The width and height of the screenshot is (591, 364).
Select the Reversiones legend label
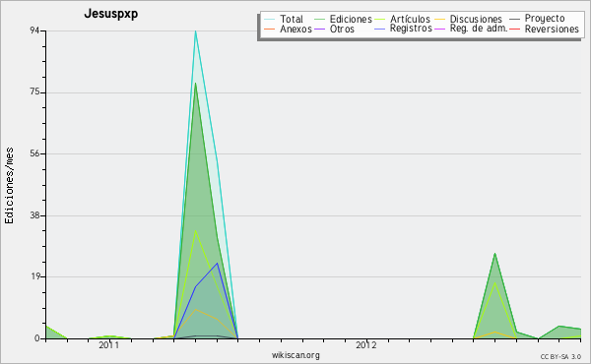pyautogui.click(x=552, y=29)
